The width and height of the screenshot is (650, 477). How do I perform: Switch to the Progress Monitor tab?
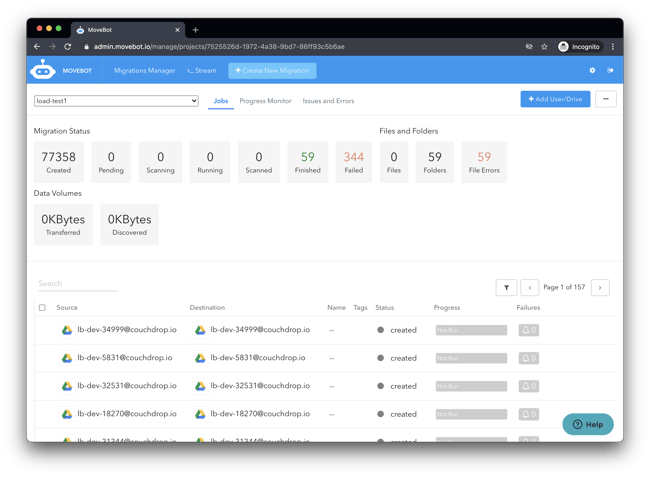tap(265, 101)
